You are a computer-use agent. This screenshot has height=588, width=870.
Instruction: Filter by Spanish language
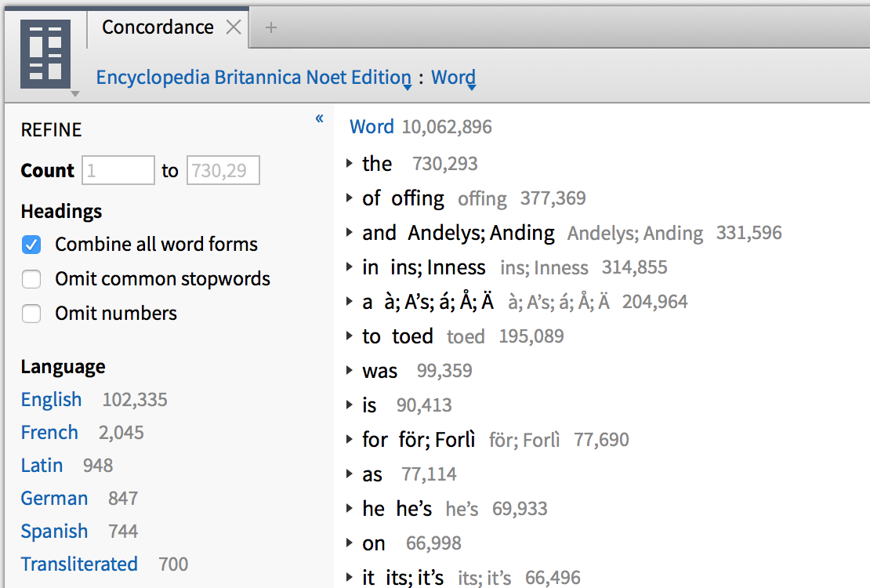tap(54, 532)
